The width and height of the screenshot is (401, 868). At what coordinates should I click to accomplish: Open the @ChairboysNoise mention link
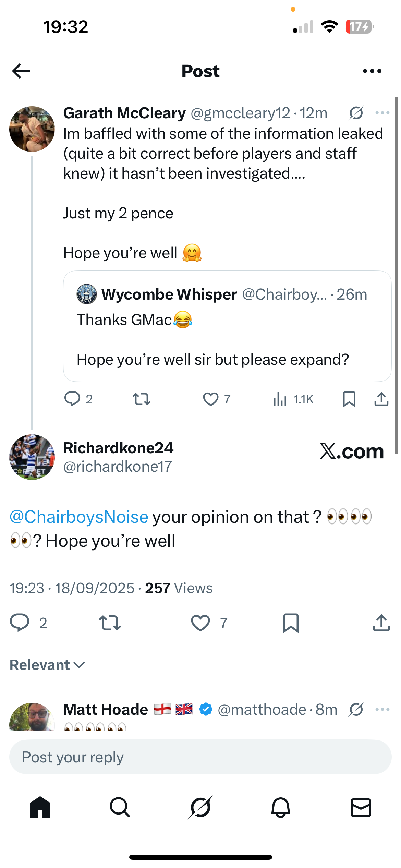point(79,517)
